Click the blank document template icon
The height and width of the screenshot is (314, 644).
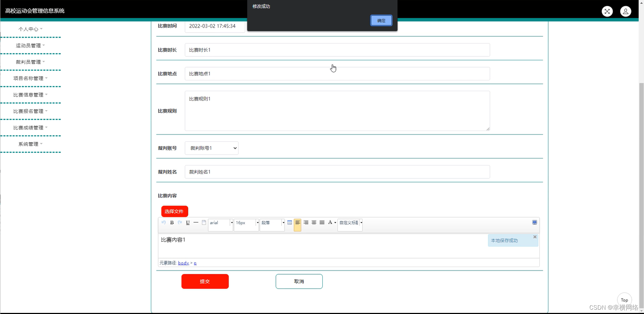coord(204,222)
